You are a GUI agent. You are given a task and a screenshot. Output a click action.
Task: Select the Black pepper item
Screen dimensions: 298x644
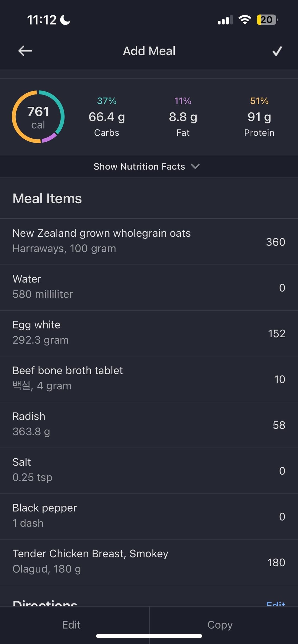[x=149, y=516]
